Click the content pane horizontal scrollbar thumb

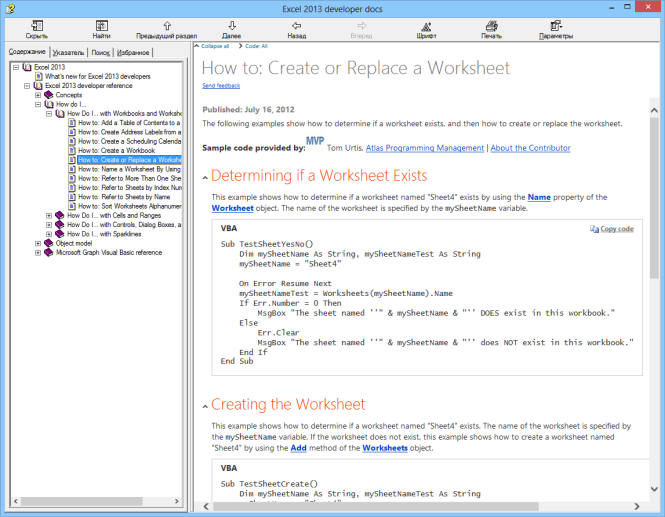(x=376, y=506)
